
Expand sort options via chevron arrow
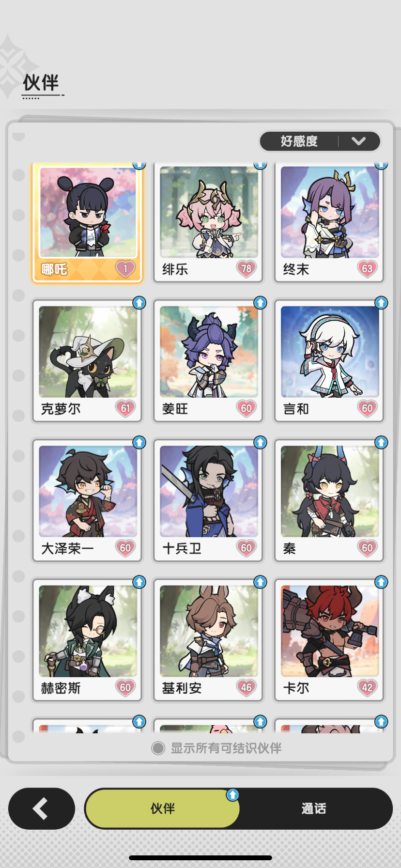coord(359,141)
